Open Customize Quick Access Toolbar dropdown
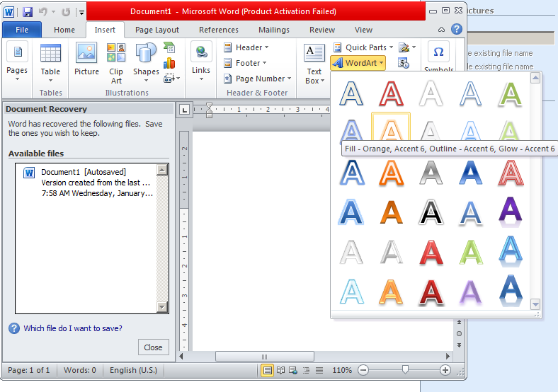The width and height of the screenshot is (558, 392). (x=81, y=13)
